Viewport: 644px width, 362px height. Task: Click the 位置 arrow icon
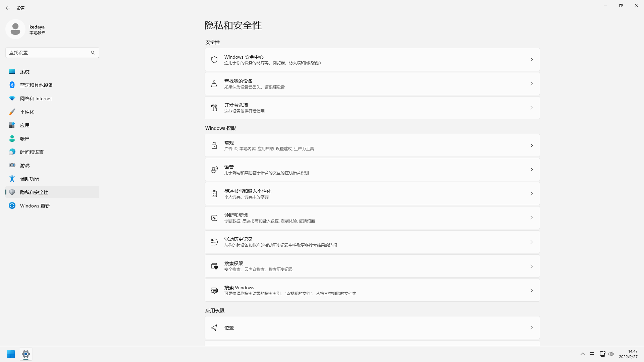pyautogui.click(x=214, y=328)
